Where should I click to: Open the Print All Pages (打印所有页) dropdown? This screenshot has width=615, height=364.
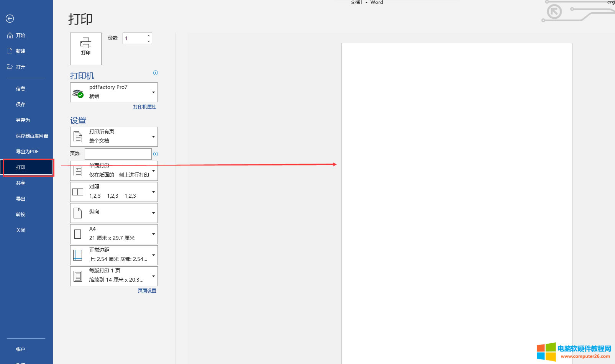(x=114, y=137)
